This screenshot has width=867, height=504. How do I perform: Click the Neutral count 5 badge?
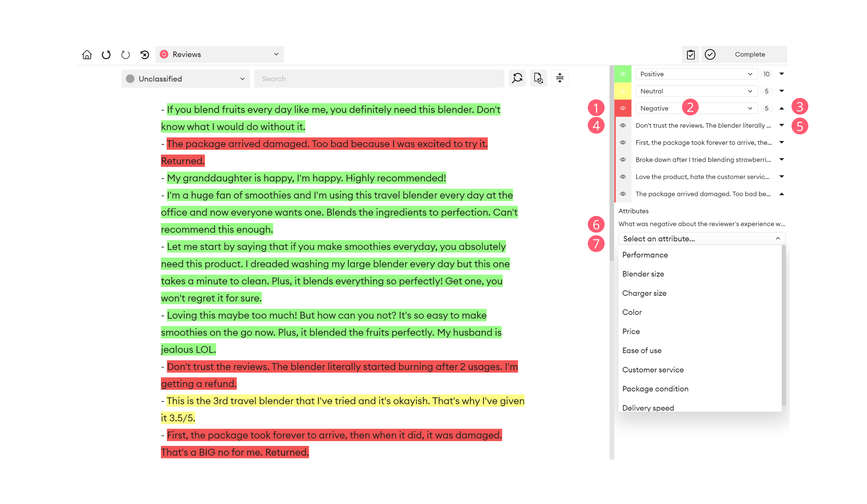767,91
